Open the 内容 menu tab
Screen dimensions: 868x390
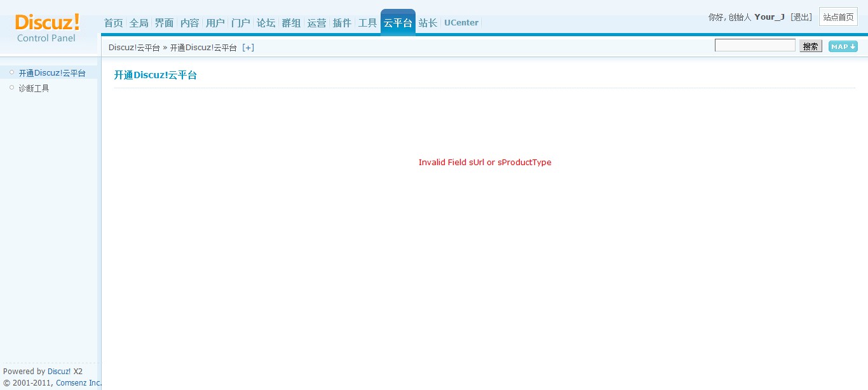[190, 23]
